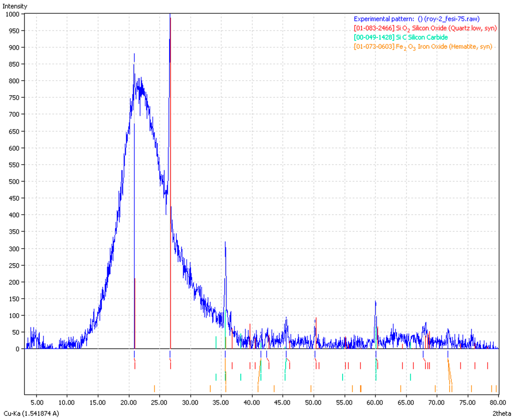Click the orange hematite marker near 33
This screenshot has width=515, height=420.
(x=210, y=388)
